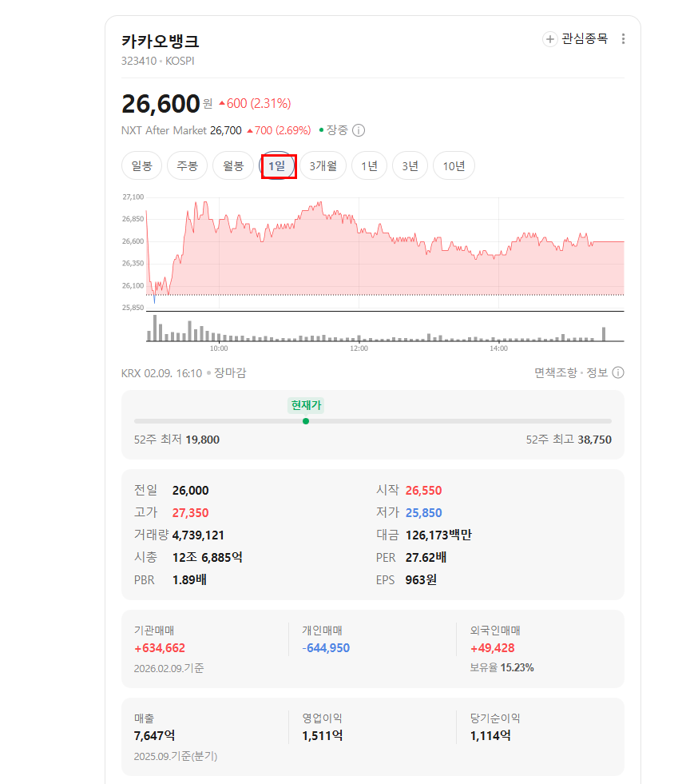This screenshot has height=784, width=686.
Task: Click the 당기순이익 value 1,114억
Action: [x=490, y=736]
